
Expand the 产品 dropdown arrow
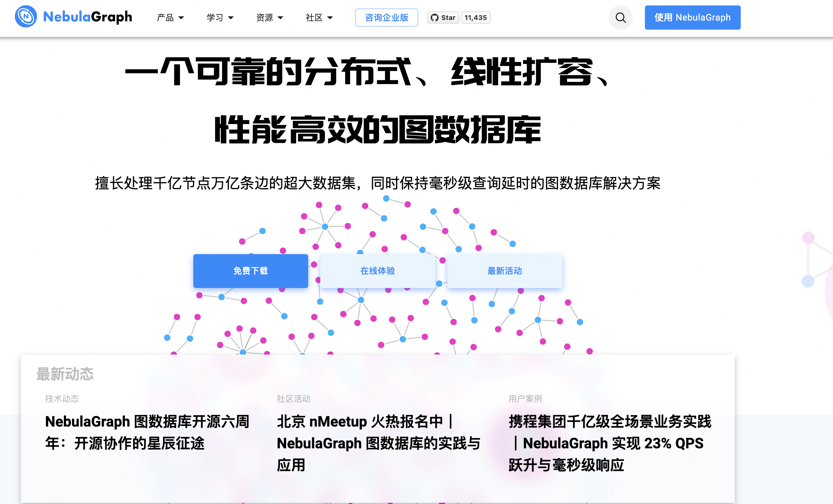point(181,18)
